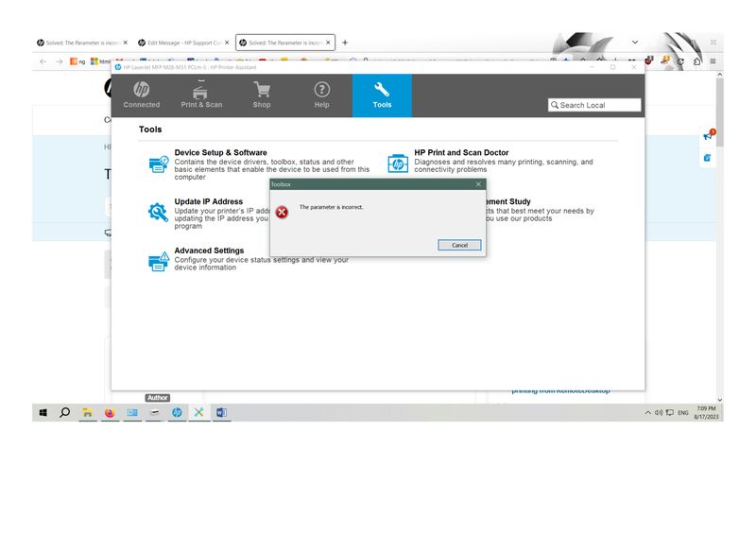The width and height of the screenshot is (756, 535).
Task: Click 'The parameter is incorrect.' message text
Action: [332, 207]
